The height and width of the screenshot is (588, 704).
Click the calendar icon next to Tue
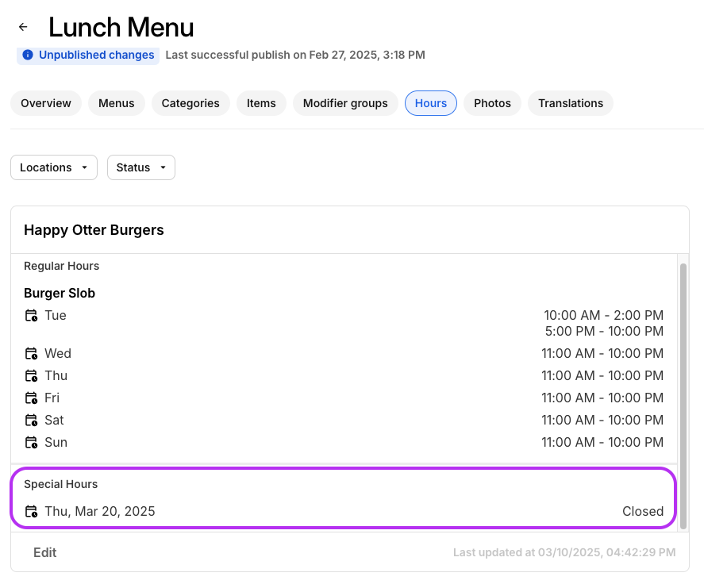coord(31,316)
